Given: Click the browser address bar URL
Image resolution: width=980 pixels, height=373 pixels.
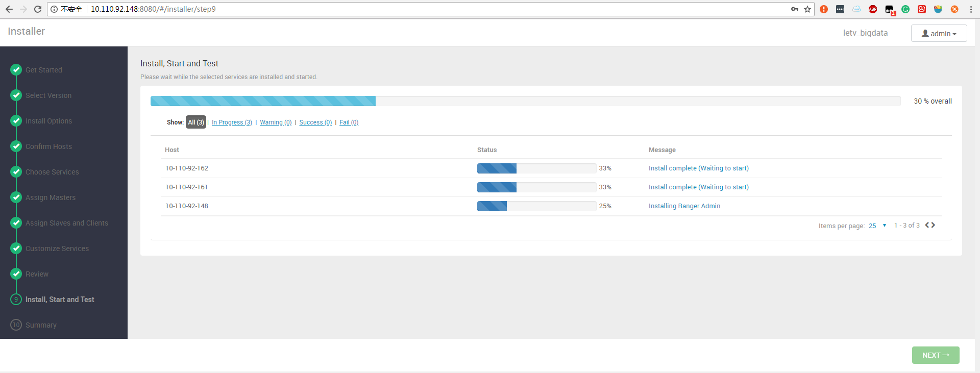Looking at the screenshot, I should tap(153, 9).
